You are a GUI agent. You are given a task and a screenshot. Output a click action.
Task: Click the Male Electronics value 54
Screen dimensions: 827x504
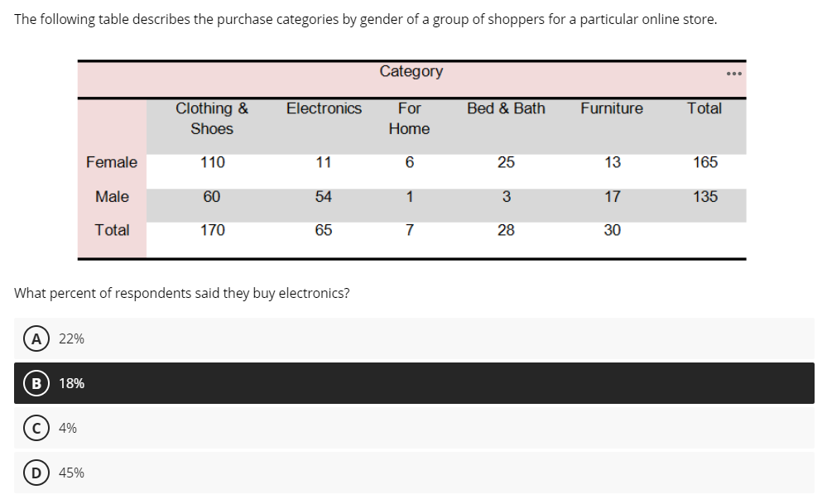click(323, 197)
